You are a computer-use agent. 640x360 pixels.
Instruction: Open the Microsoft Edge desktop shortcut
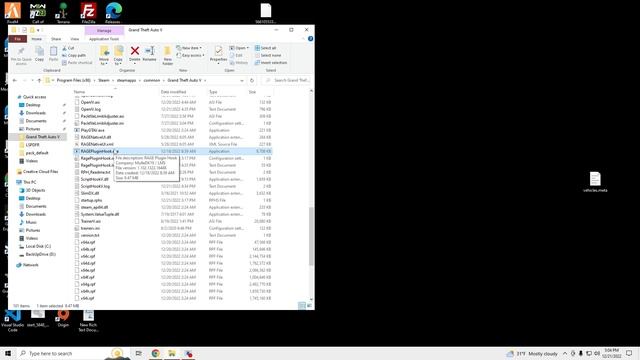pyautogui.click(x=113, y=12)
